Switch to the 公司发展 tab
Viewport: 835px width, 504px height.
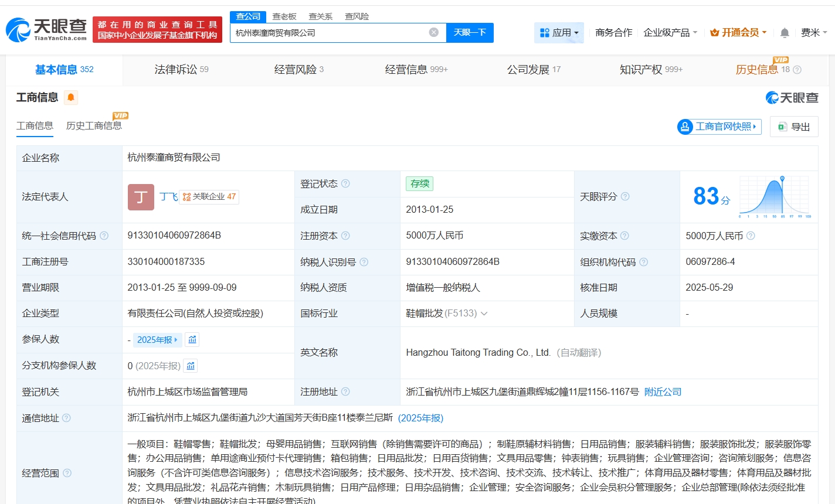(x=534, y=70)
